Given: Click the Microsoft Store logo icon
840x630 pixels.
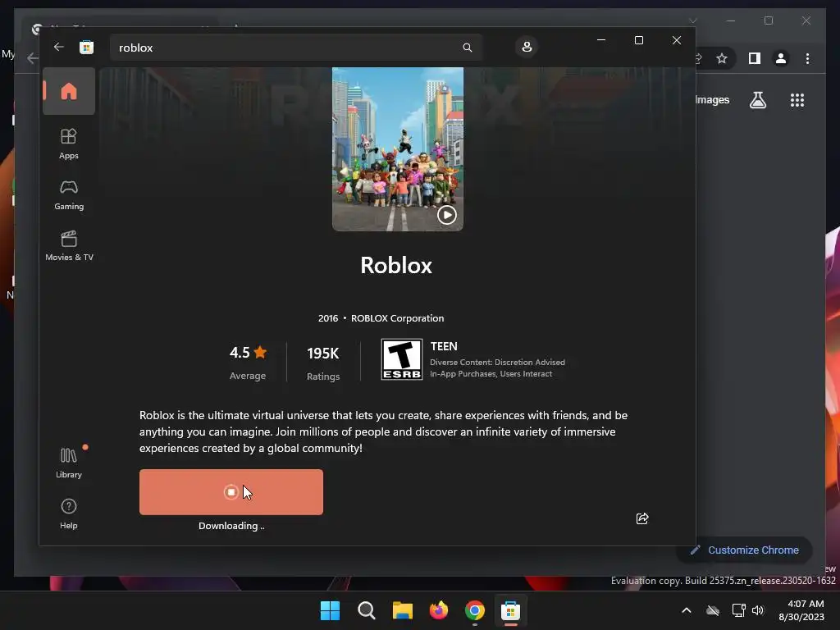Looking at the screenshot, I should [86, 47].
